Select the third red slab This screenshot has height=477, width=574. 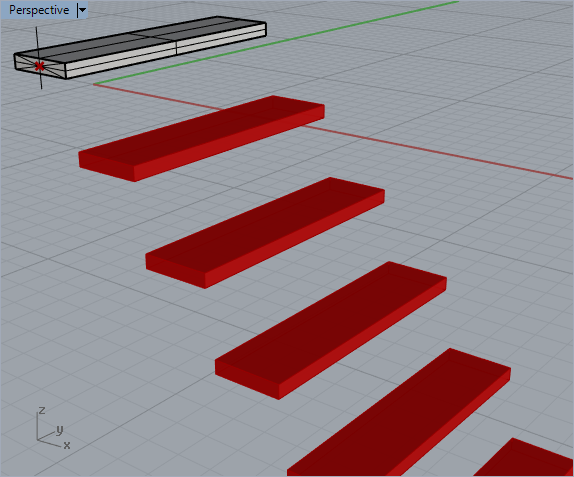click(x=331, y=330)
